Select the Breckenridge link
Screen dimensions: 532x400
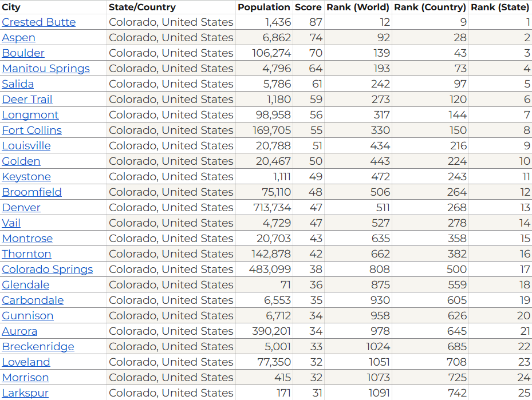click(38, 346)
